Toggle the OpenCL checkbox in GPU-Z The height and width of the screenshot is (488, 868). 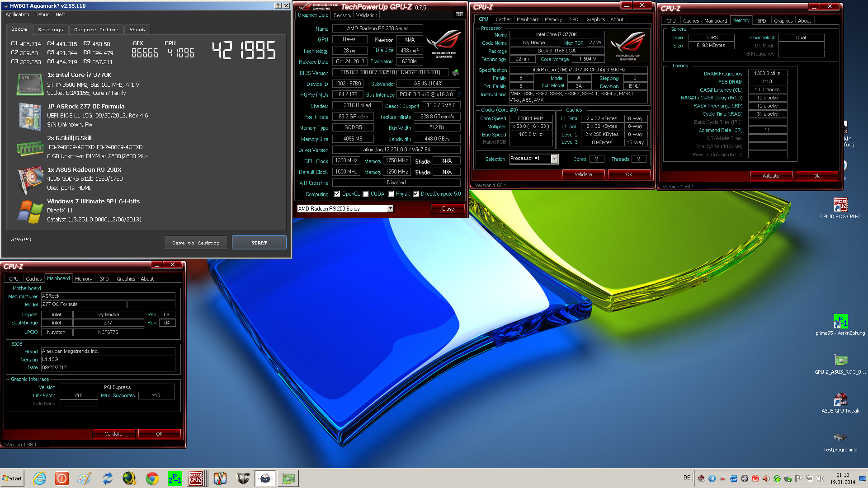pyautogui.click(x=337, y=194)
